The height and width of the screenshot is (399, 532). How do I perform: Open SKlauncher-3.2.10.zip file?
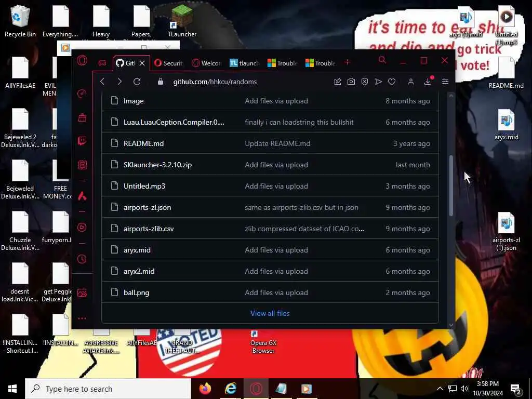point(157,165)
